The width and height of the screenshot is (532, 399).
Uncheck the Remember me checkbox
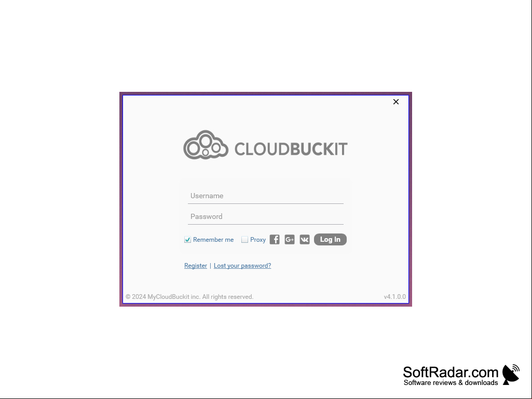pyautogui.click(x=187, y=240)
